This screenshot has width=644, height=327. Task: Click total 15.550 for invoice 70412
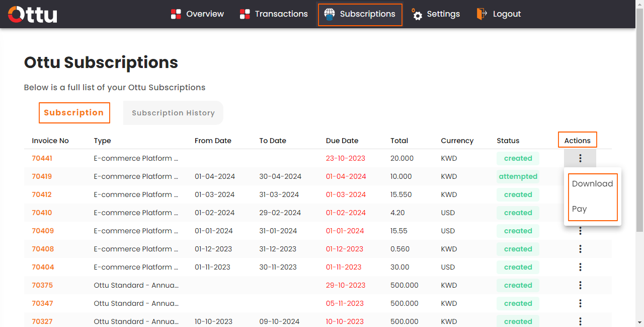click(x=401, y=194)
